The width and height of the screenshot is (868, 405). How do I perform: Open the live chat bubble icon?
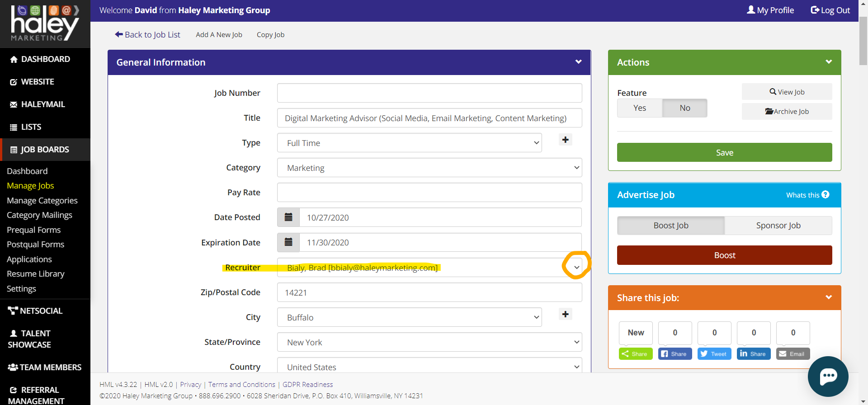pos(828,377)
